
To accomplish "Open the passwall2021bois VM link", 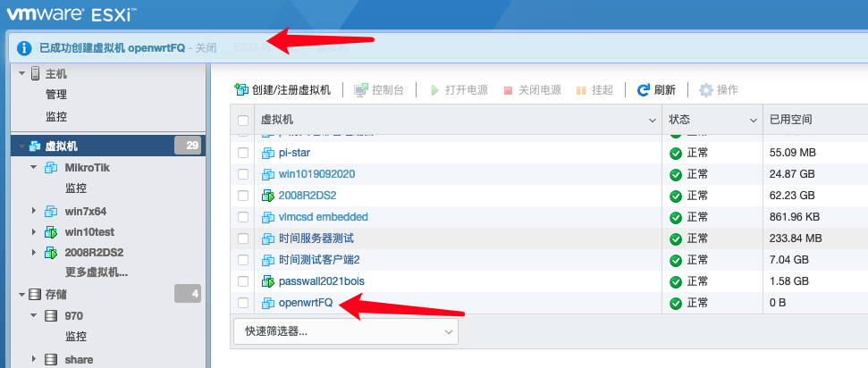I will coord(322,281).
